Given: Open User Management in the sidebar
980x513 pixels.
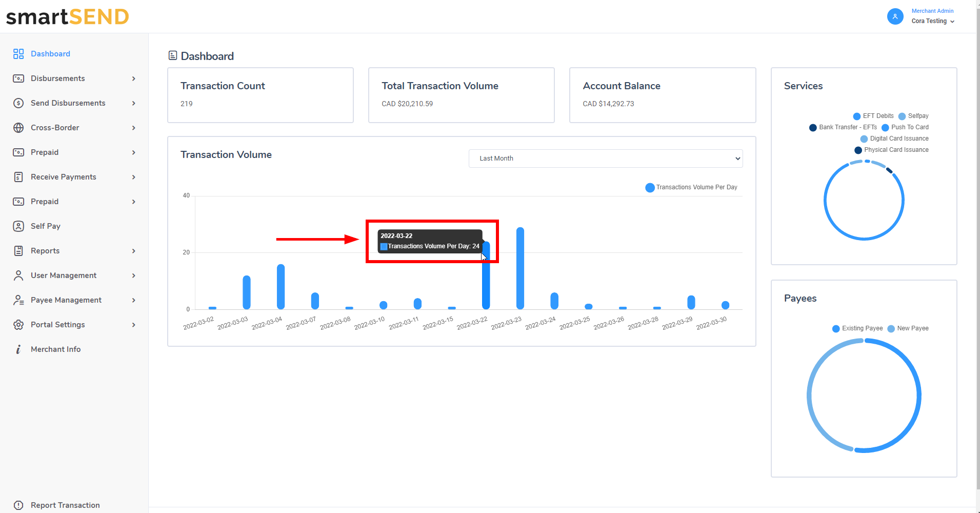Looking at the screenshot, I should (64, 275).
